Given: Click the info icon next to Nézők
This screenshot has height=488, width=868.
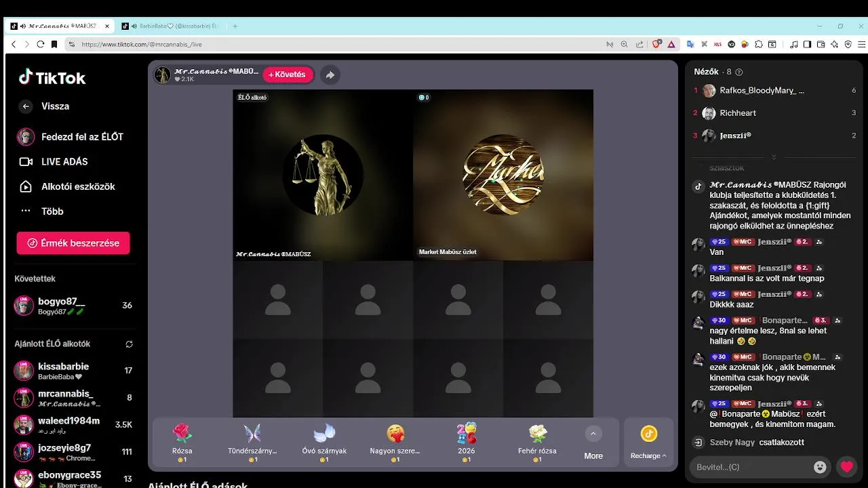Looking at the screenshot, I should (739, 72).
